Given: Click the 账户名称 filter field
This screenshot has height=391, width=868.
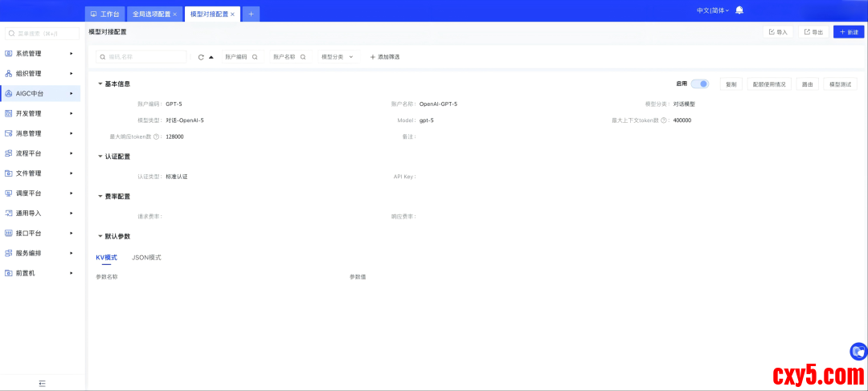Looking at the screenshot, I should 291,57.
